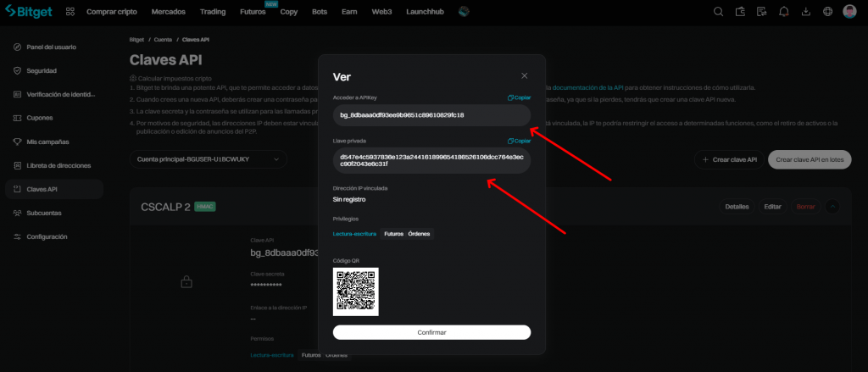This screenshot has height=372, width=868.
Task: Click the Subcuentas people icon
Action: 17,214
